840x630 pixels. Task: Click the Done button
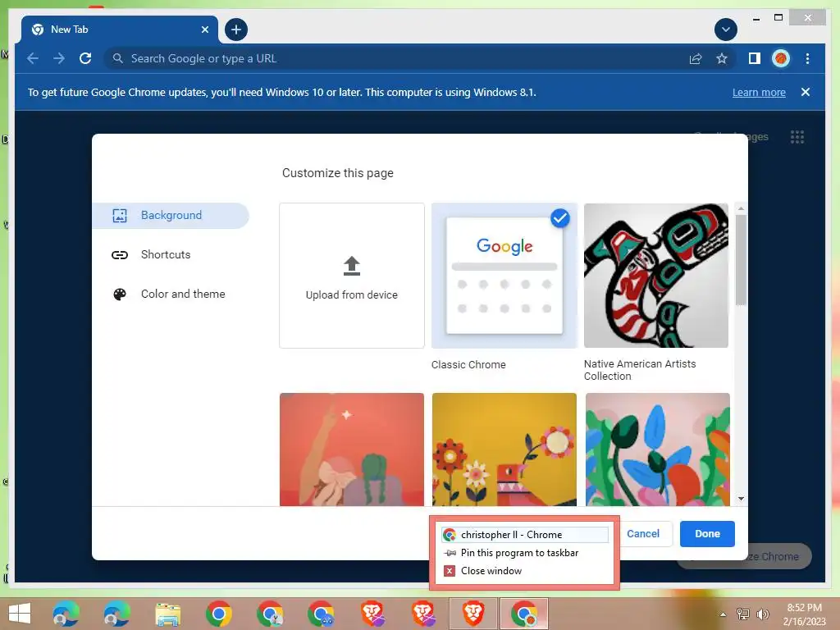point(707,533)
